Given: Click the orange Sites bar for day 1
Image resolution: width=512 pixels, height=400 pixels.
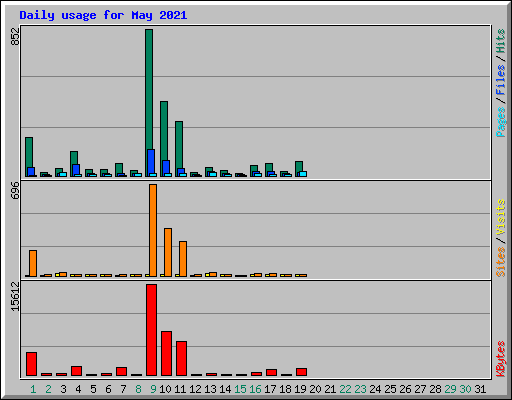Looking at the screenshot, I should click(x=33, y=263).
